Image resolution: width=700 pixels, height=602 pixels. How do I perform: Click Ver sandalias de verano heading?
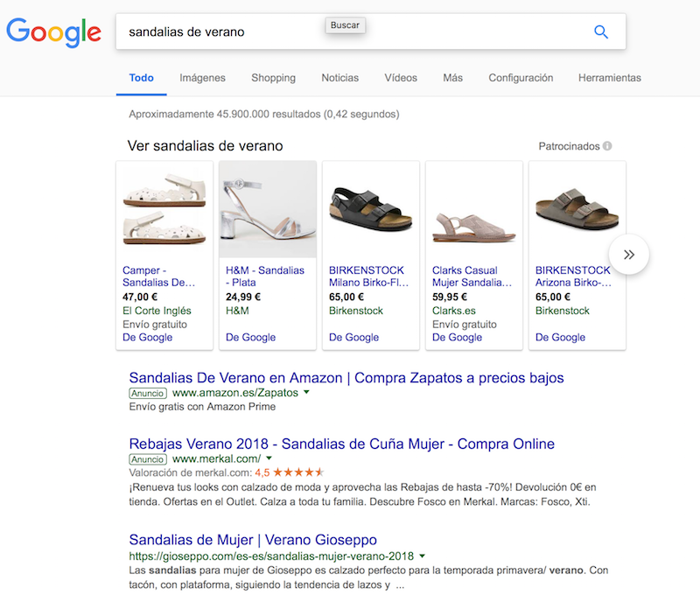coord(205,146)
